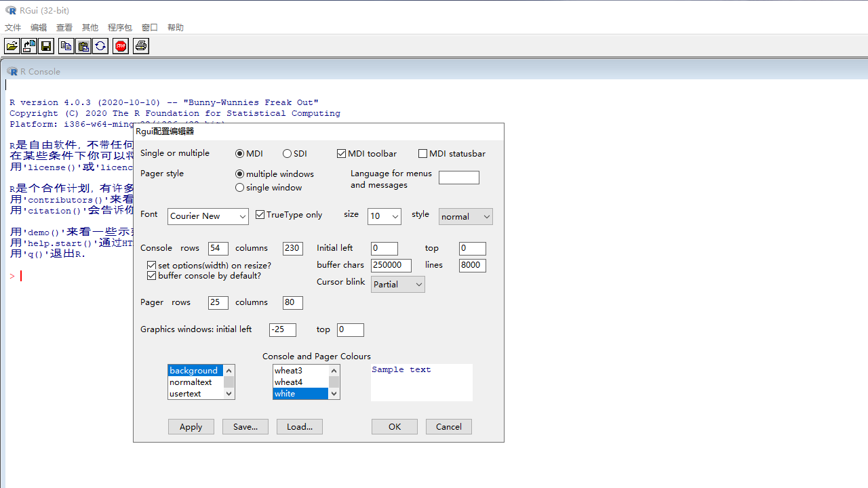Click the Load workspace toolbar icon
Screen dimensions: 868x488
point(29,46)
